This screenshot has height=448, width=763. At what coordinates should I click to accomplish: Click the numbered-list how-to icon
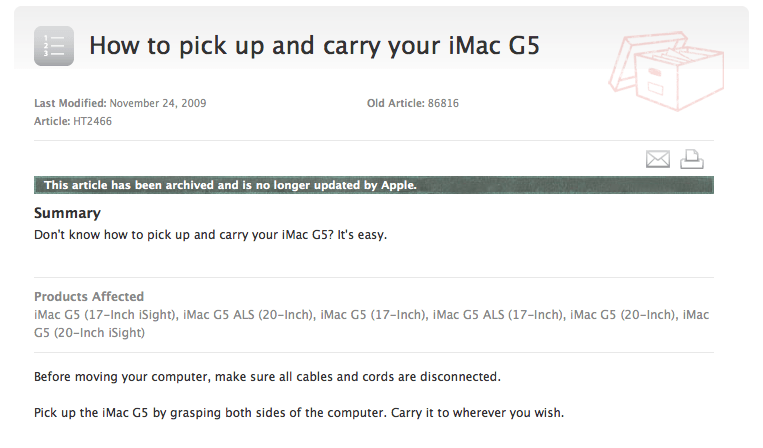pyautogui.click(x=54, y=46)
